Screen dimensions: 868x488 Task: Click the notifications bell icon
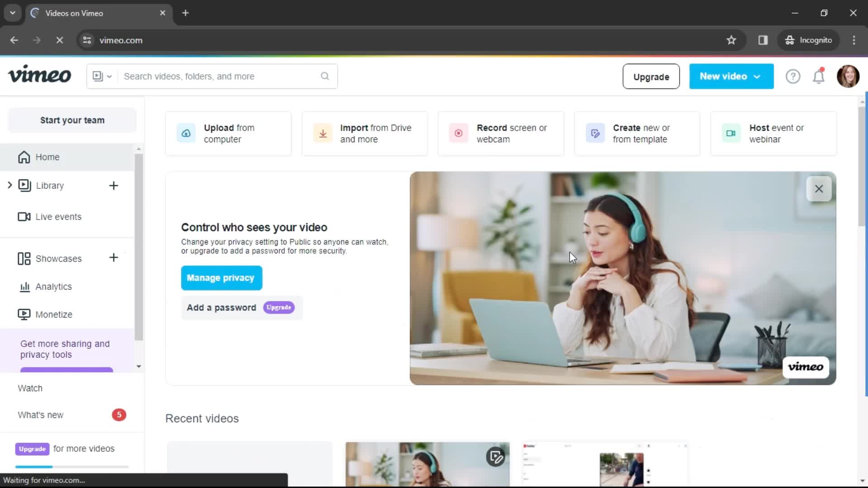[x=819, y=76]
